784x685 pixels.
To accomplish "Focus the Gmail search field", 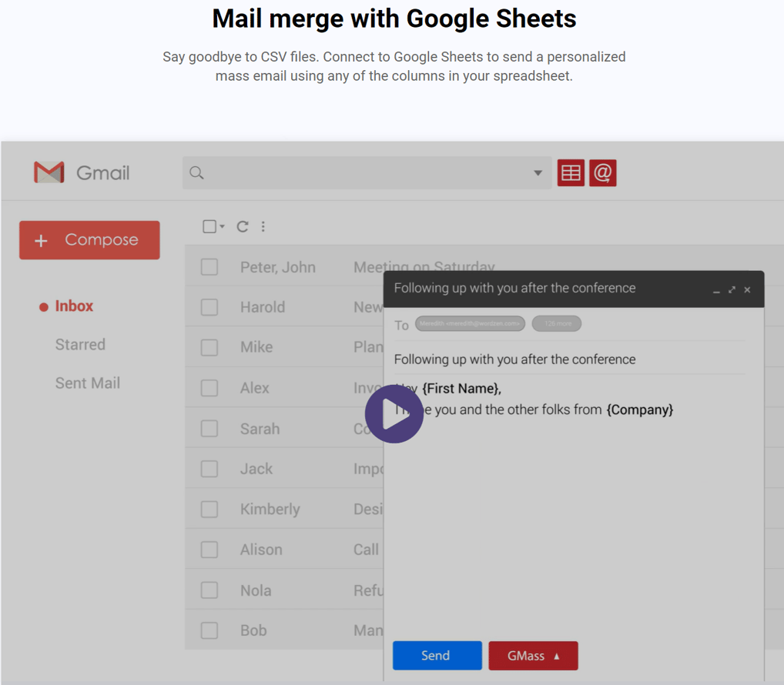I will (367, 173).
